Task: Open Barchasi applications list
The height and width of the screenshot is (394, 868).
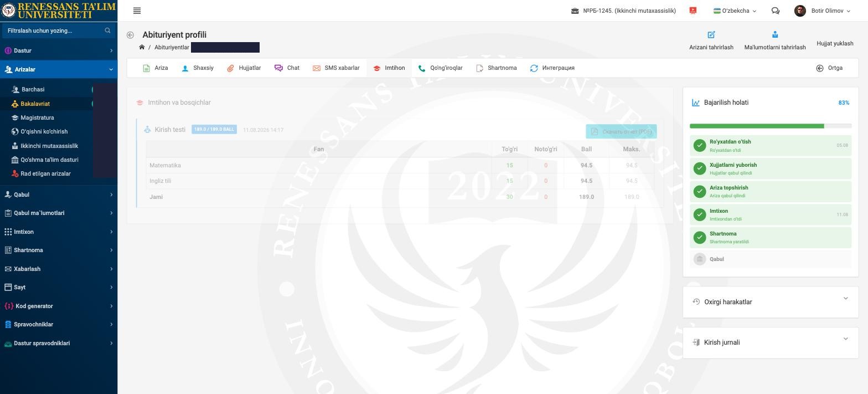Action: tap(33, 89)
